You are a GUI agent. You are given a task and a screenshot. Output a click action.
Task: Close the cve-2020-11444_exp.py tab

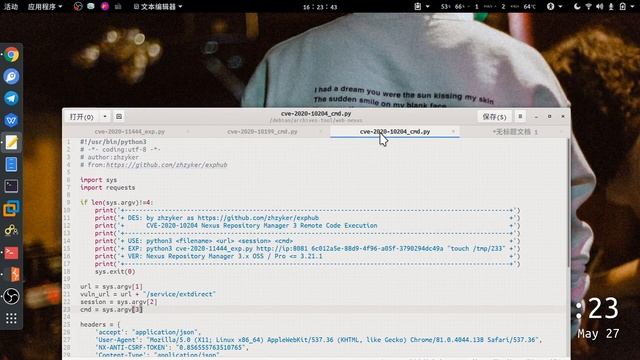(x=188, y=131)
